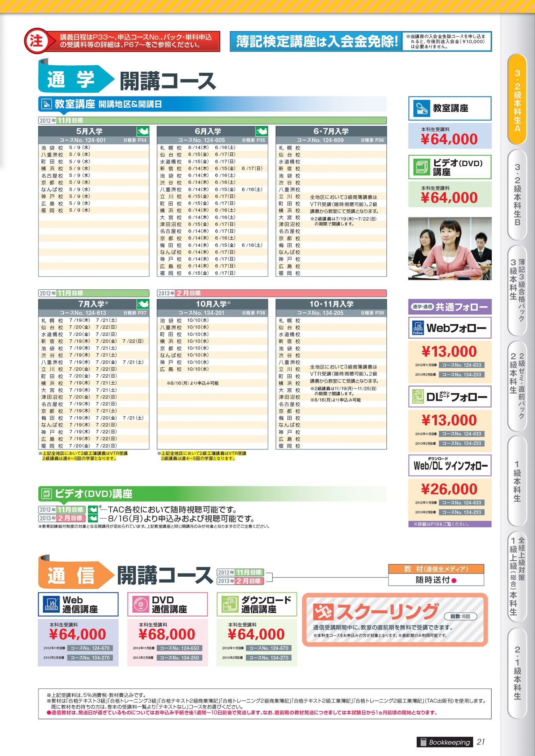
Task: Click the calculator icon beside Bookkeeping
Action: (x=423, y=742)
